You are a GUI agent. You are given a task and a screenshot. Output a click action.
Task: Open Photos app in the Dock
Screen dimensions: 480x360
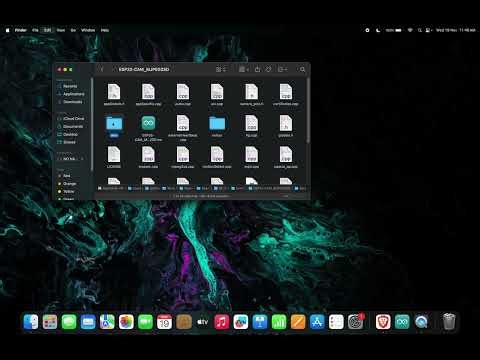click(126, 322)
